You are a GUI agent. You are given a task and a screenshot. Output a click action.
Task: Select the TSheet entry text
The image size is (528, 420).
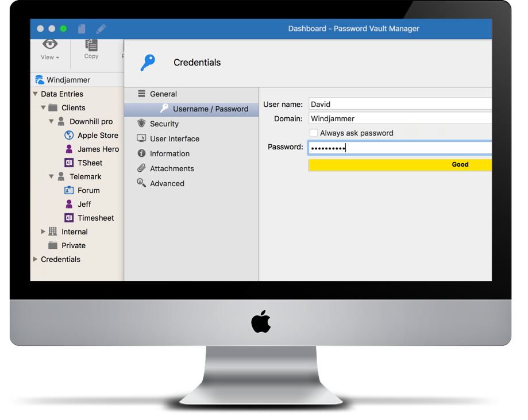pos(90,163)
